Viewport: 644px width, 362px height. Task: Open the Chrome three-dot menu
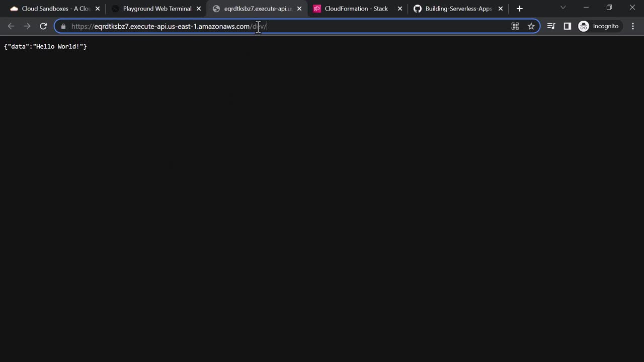pyautogui.click(x=633, y=26)
